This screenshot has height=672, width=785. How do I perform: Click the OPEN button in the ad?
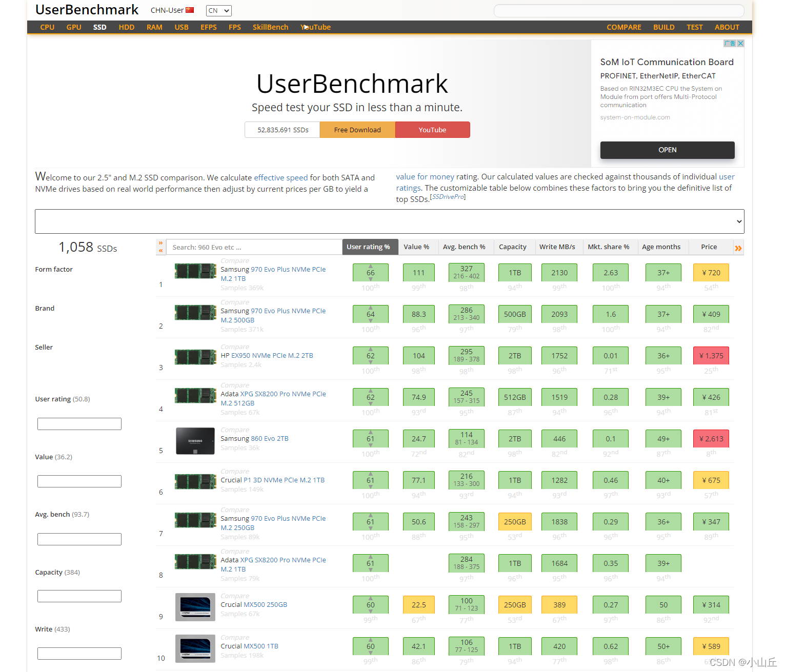(667, 150)
